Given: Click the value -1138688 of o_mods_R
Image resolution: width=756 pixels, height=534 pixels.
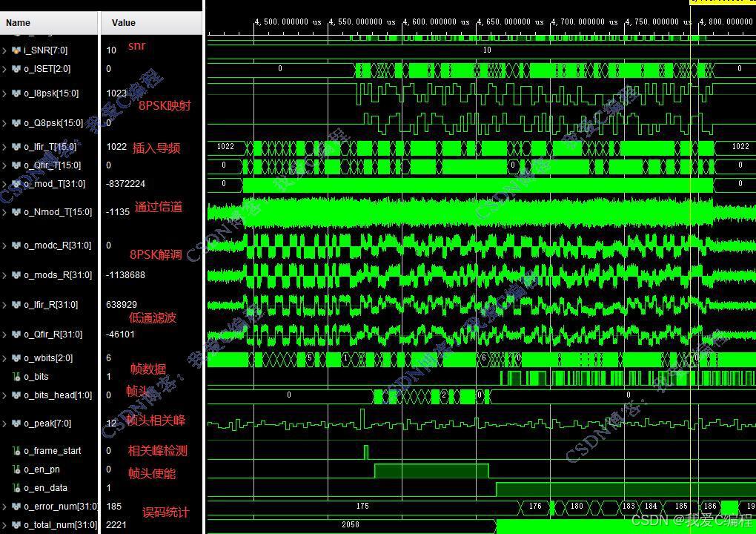Looking at the screenshot, I should (x=125, y=275).
